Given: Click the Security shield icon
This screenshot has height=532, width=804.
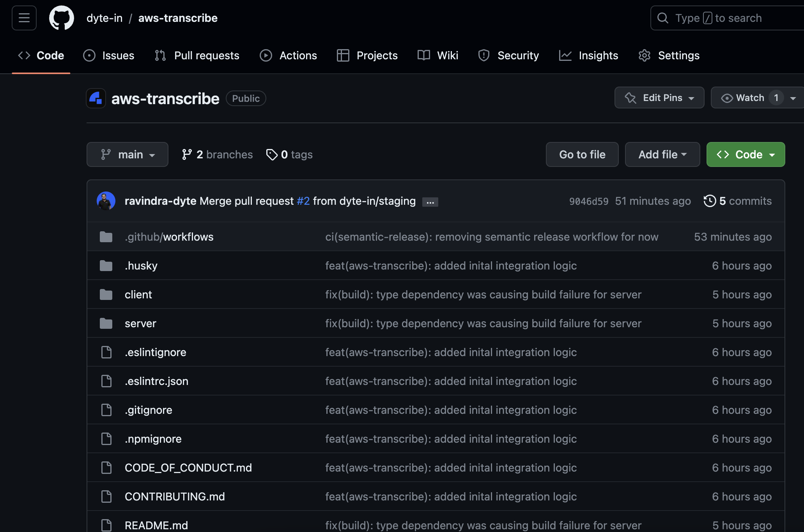Looking at the screenshot, I should 483,55.
